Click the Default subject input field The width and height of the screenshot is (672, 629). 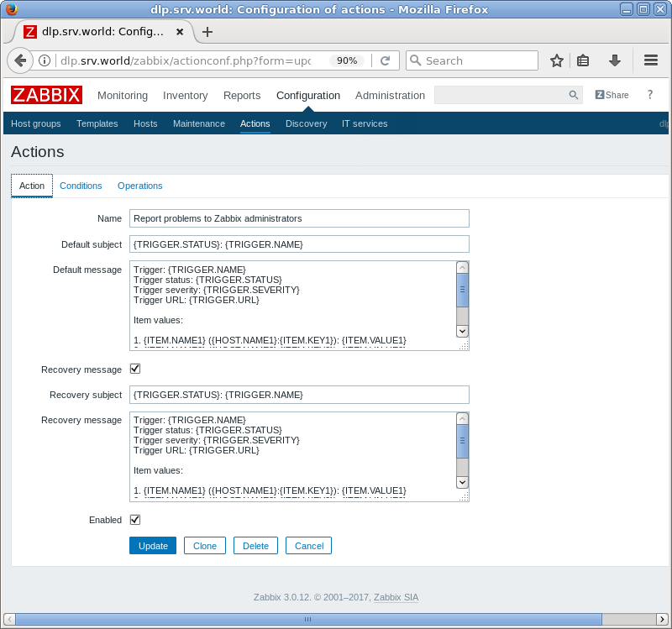(299, 244)
